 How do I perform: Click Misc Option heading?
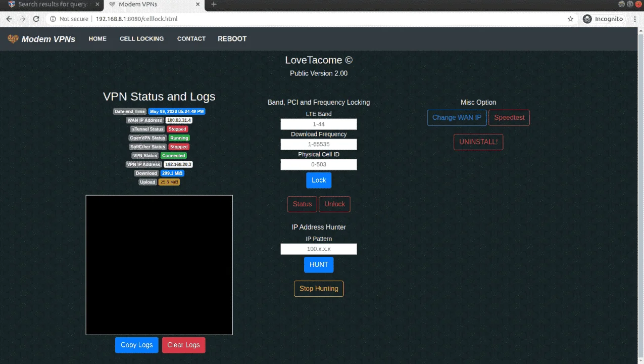click(x=478, y=103)
